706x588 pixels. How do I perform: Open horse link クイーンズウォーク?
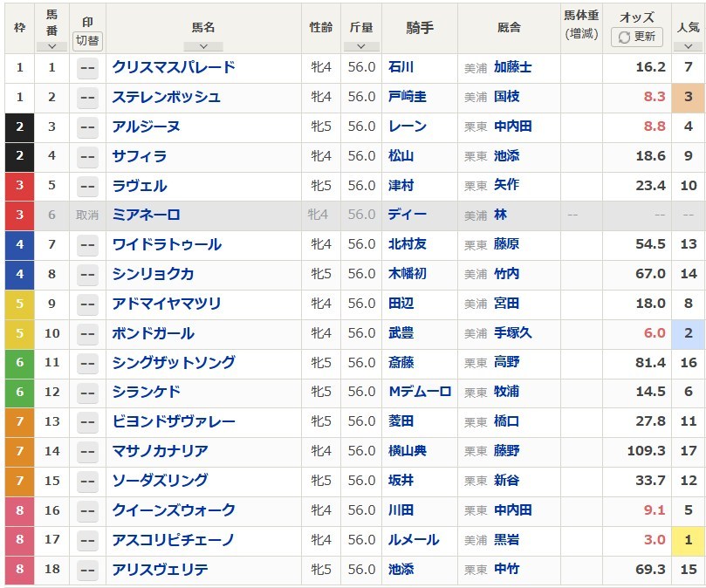point(174,510)
